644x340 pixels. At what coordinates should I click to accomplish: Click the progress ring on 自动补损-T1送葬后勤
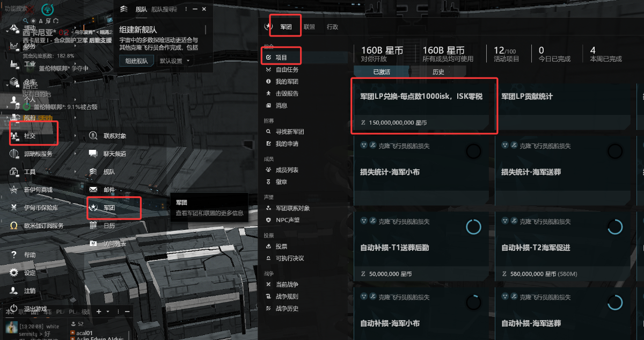click(473, 227)
